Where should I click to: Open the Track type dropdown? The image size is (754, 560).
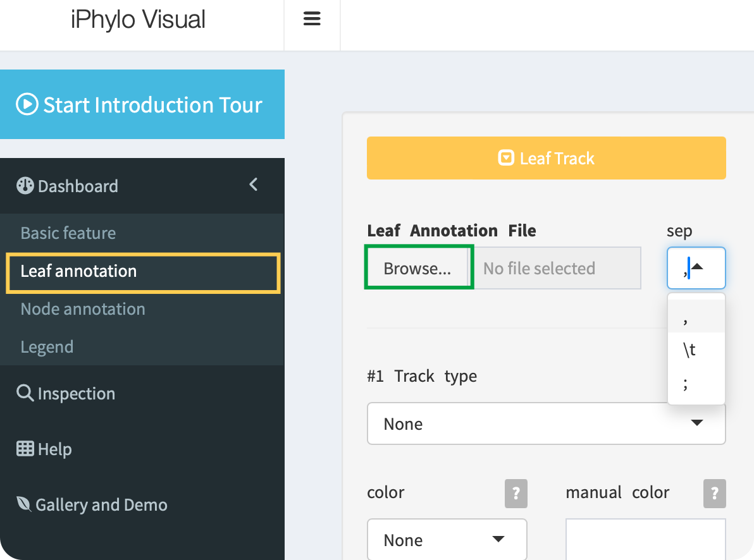(546, 423)
